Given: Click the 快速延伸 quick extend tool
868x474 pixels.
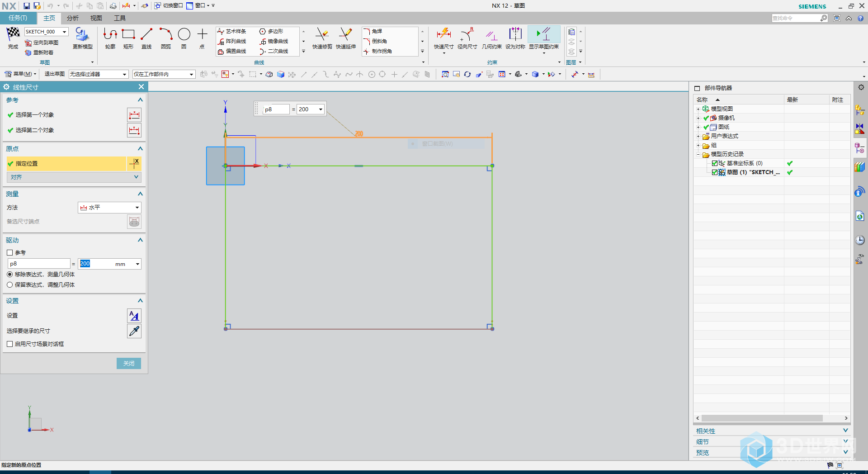Looking at the screenshot, I should 345,34.
